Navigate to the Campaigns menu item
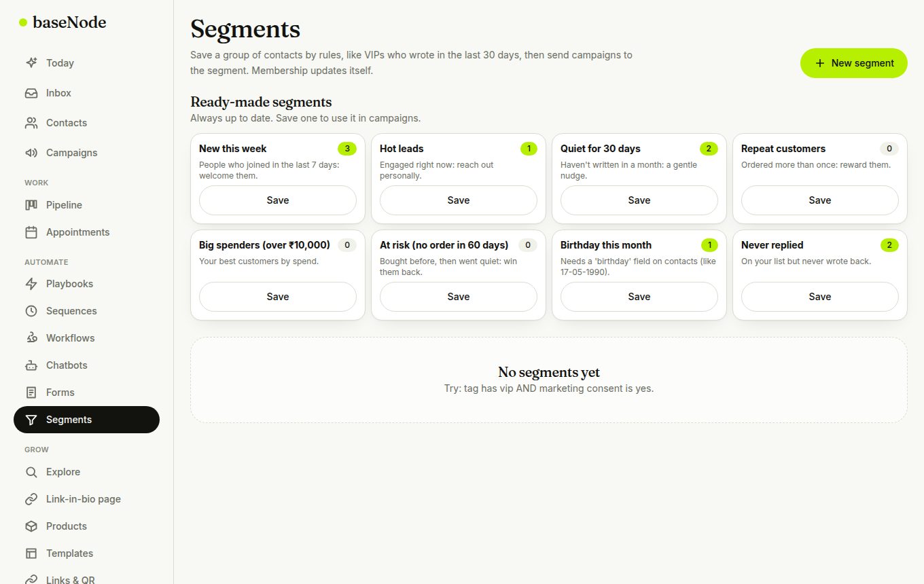The height and width of the screenshot is (584, 924). [x=86, y=153]
